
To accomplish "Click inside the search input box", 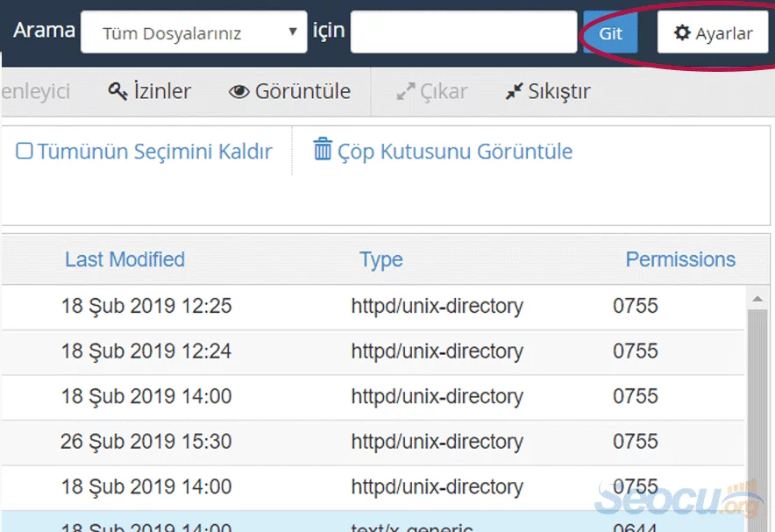I will (x=463, y=31).
